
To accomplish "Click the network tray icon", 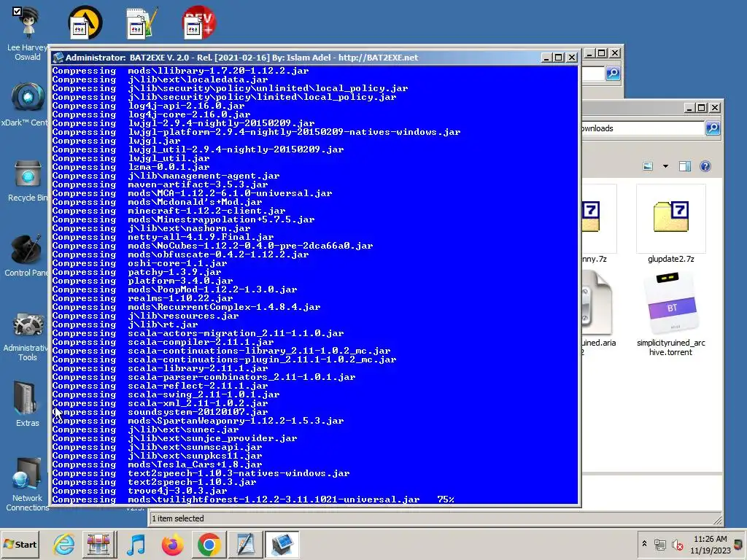I will tap(659, 544).
